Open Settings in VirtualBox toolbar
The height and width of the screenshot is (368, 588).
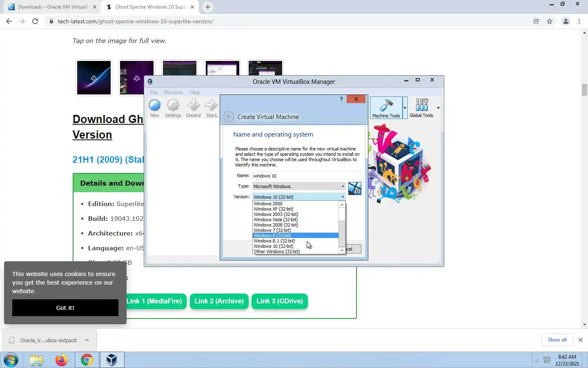pos(173,108)
